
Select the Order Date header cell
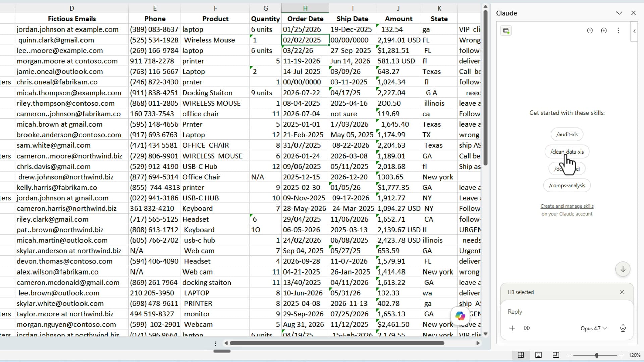[x=305, y=19]
